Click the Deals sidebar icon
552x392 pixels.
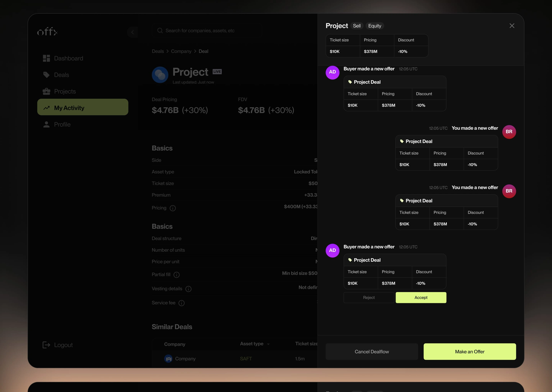pos(46,75)
